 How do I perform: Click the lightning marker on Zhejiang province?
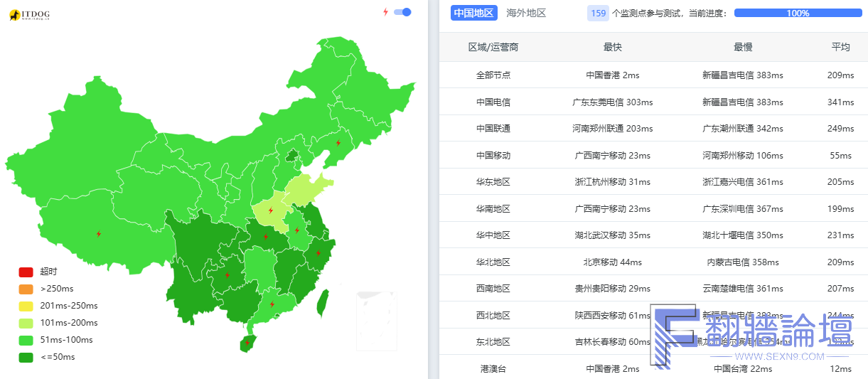(318, 252)
